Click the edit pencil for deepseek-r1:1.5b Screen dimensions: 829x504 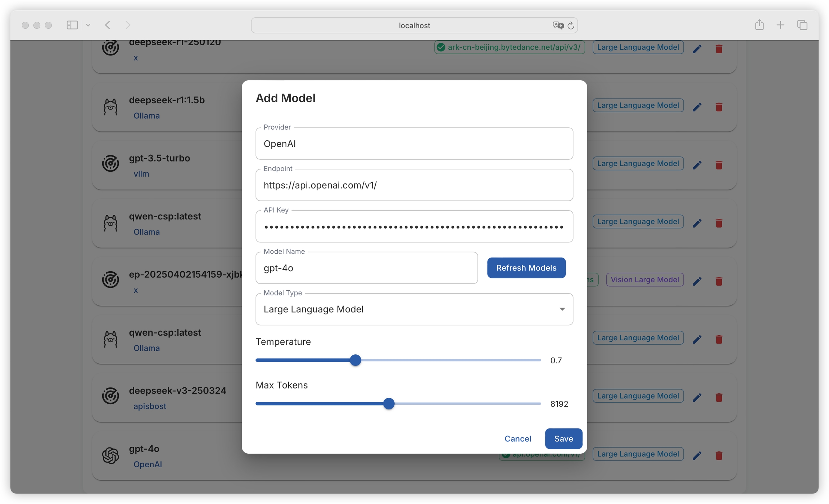pos(697,107)
